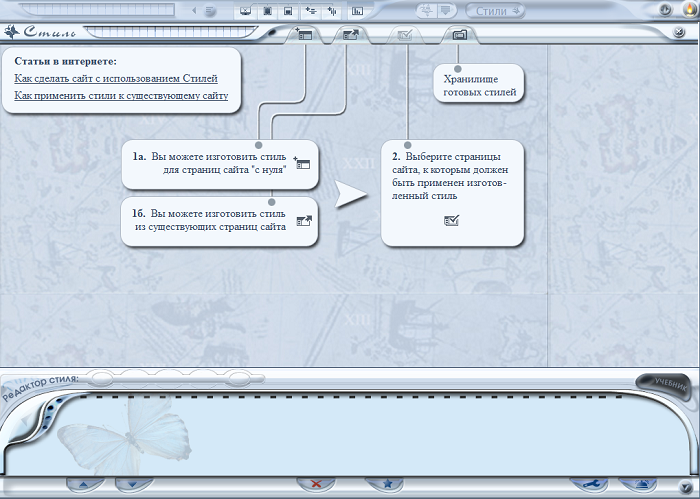Click the blue star button in bottom bar
Screen dimensions: 700x499
(x=385, y=484)
